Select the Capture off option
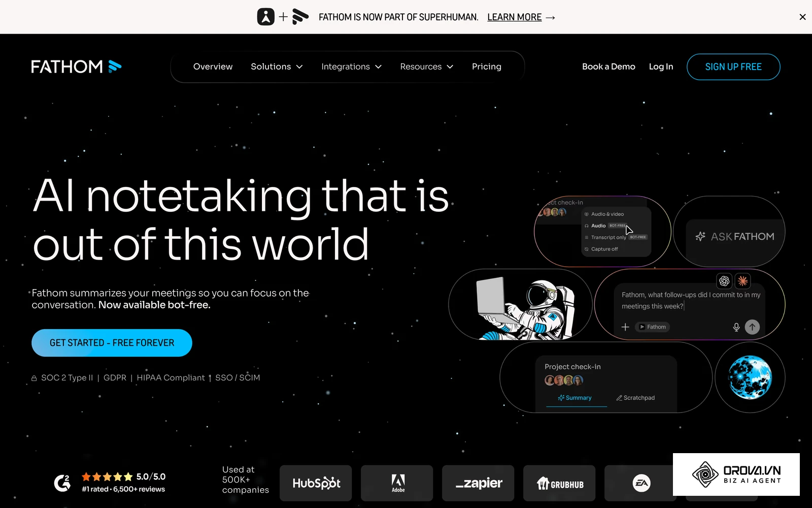 click(601, 249)
